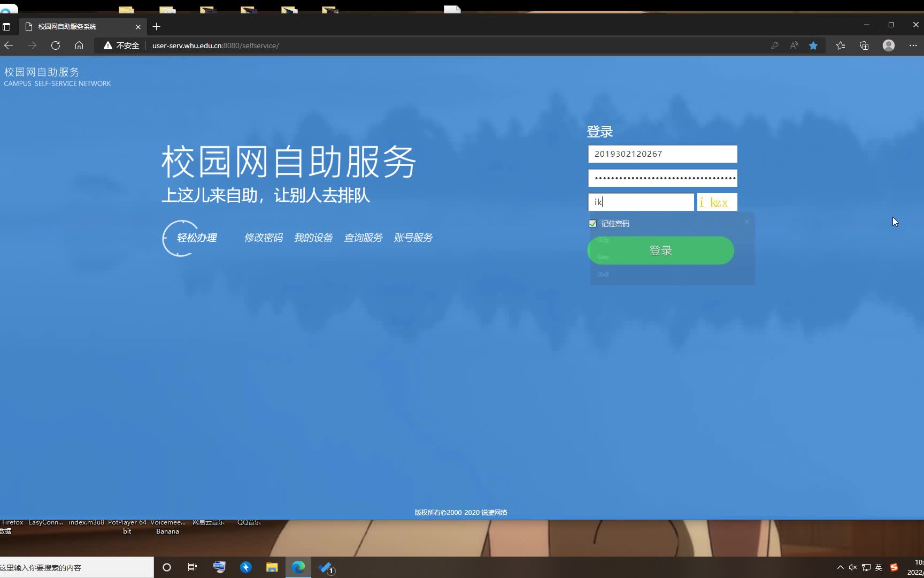Open the computer monitor app on taskbar
The height and width of the screenshot is (578, 924).
(219, 567)
